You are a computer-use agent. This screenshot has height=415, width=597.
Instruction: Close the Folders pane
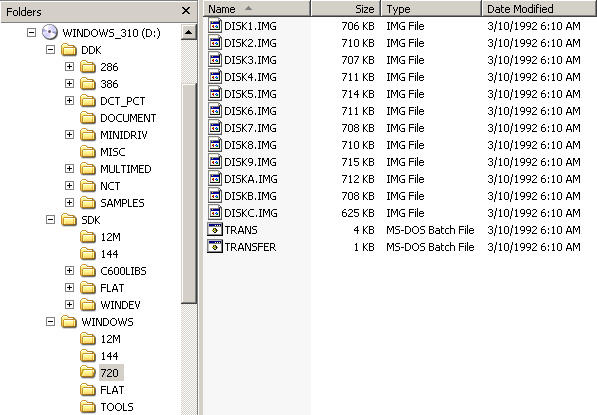point(186,11)
